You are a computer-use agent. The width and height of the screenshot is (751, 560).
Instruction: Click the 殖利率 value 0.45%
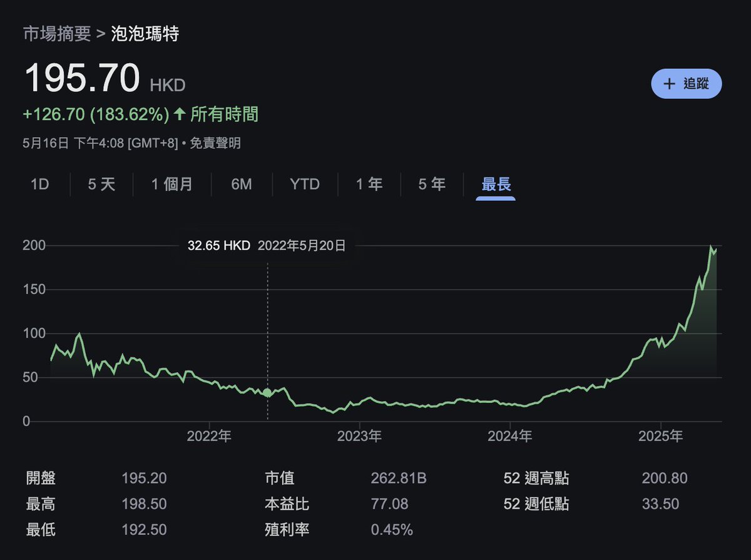[392, 530]
